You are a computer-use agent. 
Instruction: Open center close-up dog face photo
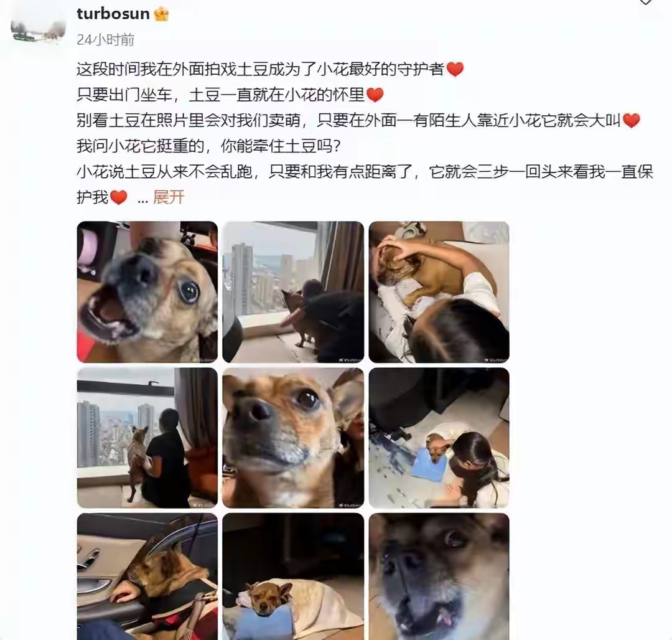(293, 438)
